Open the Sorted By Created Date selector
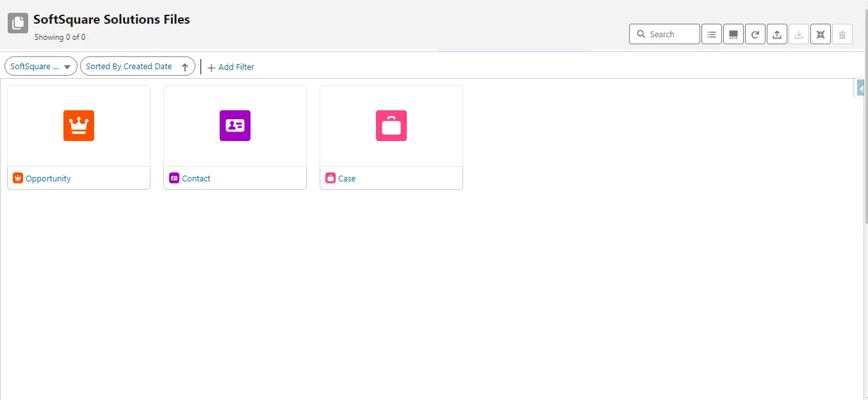The image size is (868, 400). [x=129, y=66]
